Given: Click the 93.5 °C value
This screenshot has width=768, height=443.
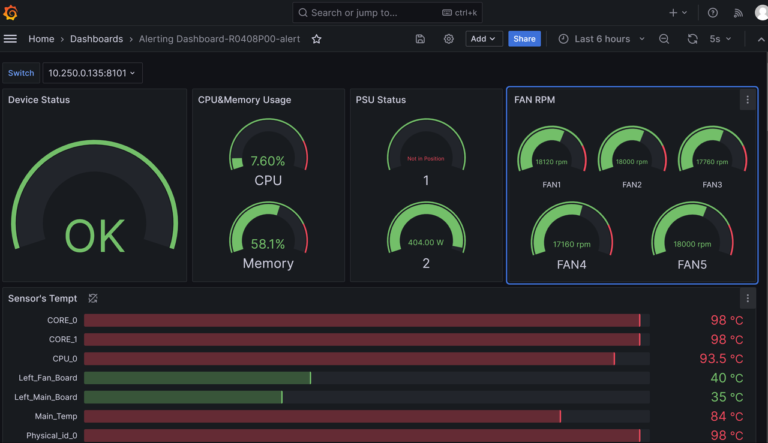Looking at the screenshot, I should tap(721, 359).
